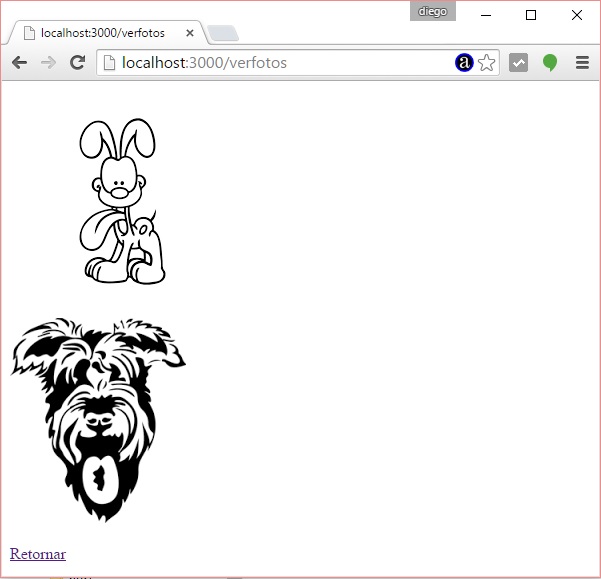Click the cartoon rabbit-eared dog image
The image size is (601, 579).
coord(122,201)
